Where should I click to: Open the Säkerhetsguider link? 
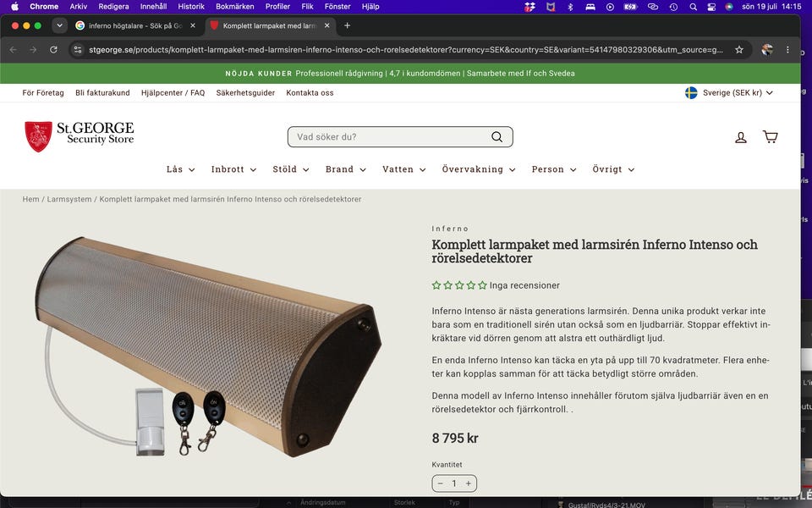coord(245,93)
